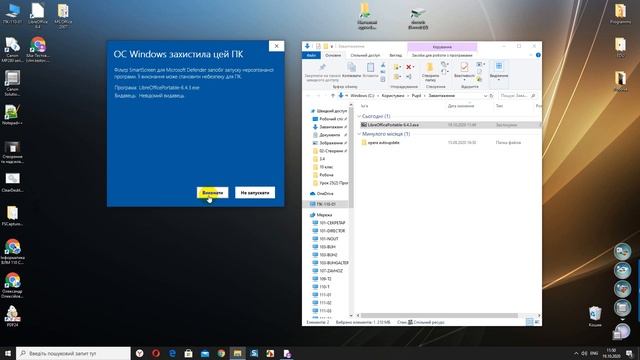Image resolution: width=640 pixels, height=360 pixels.
Task: Open the Файл tab in Explorer
Action: point(311,55)
